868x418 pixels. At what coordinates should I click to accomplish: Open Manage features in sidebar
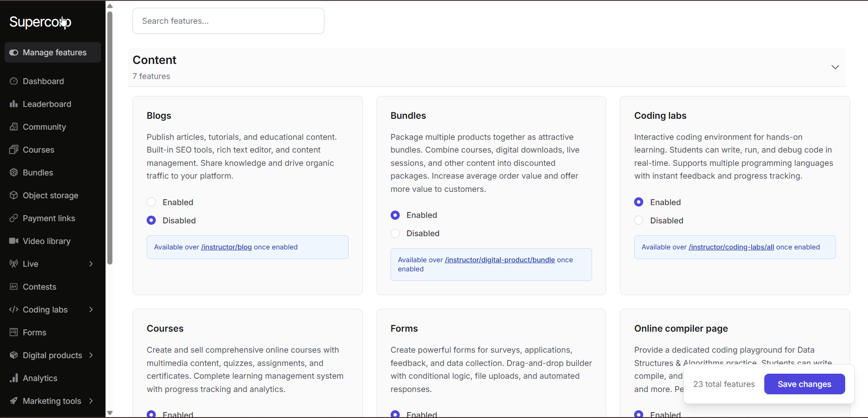coord(53,53)
